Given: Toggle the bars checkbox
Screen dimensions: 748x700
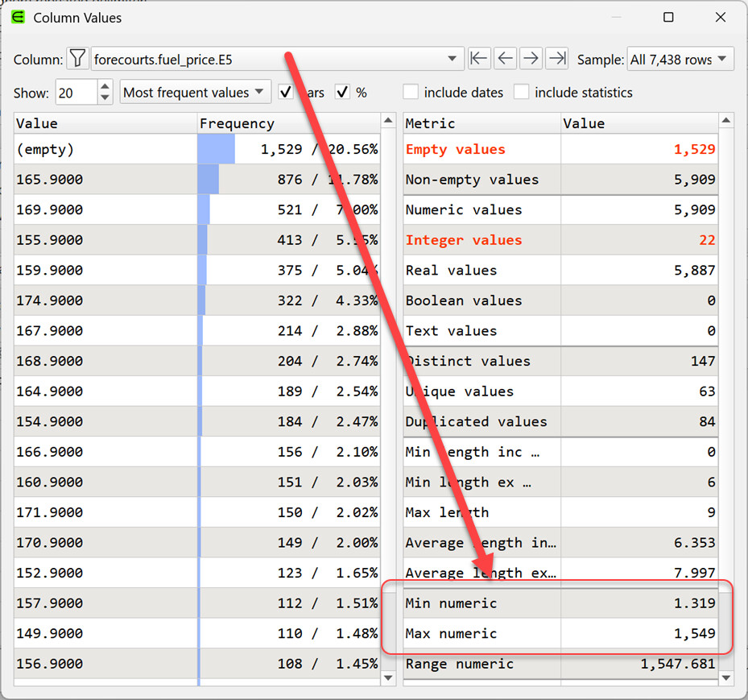Looking at the screenshot, I should pyautogui.click(x=286, y=93).
